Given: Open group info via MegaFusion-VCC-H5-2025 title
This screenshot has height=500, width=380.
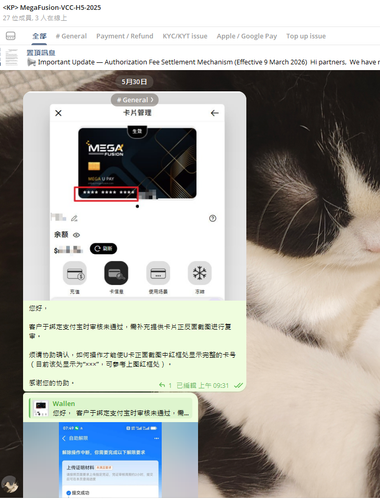Looking at the screenshot, I should pos(52,7).
